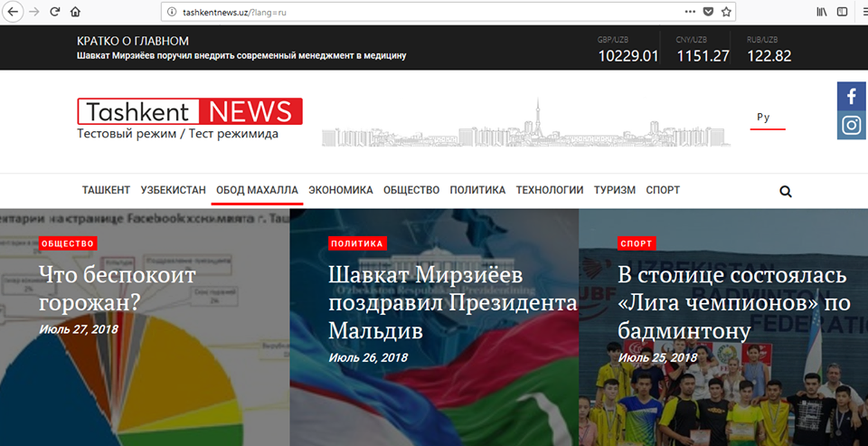The image size is (868, 446).
Task: Click the Tashkent NEWS logo
Action: (x=190, y=111)
